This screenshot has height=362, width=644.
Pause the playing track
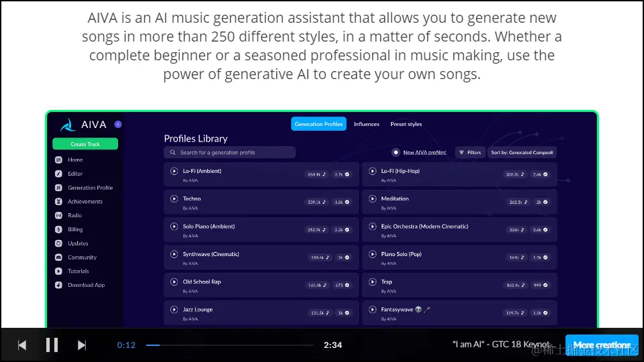coord(52,345)
